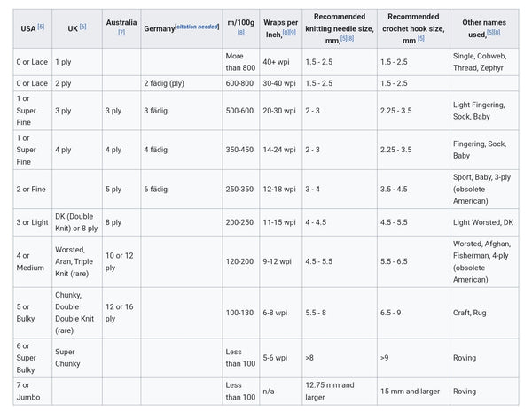Click the '7 or Jumbo' row cell
Image resolution: width=532 pixels, height=419 pixels.
pyautogui.click(x=27, y=391)
